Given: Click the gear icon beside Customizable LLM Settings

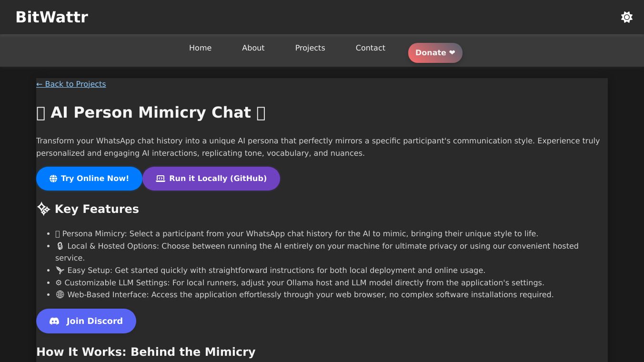Looking at the screenshot, I should [59, 282].
